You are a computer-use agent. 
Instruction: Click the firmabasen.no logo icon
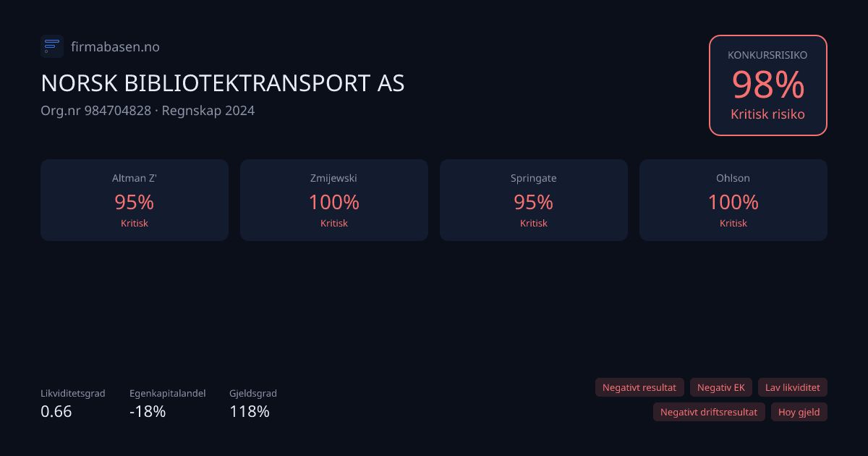click(51, 46)
